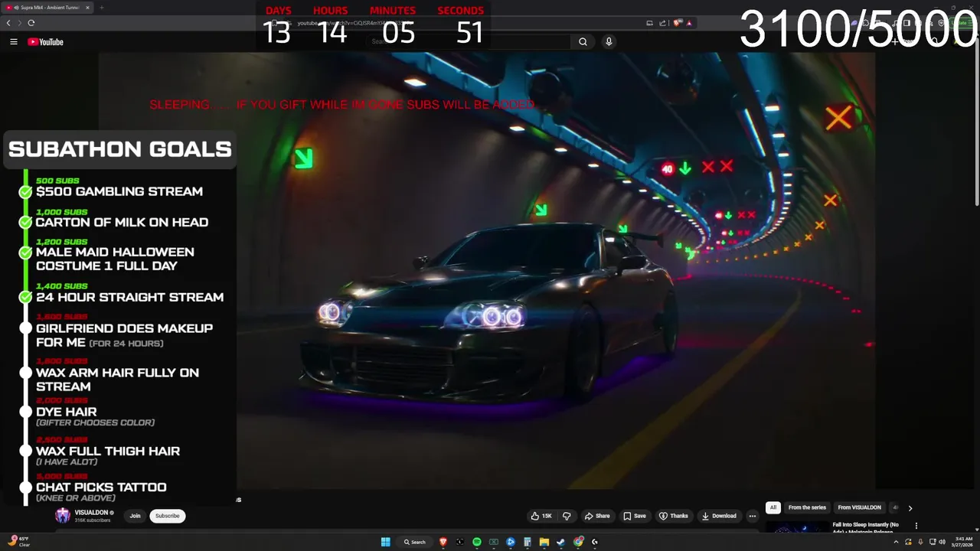Show more filter chips with right arrow

coord(910,507)
